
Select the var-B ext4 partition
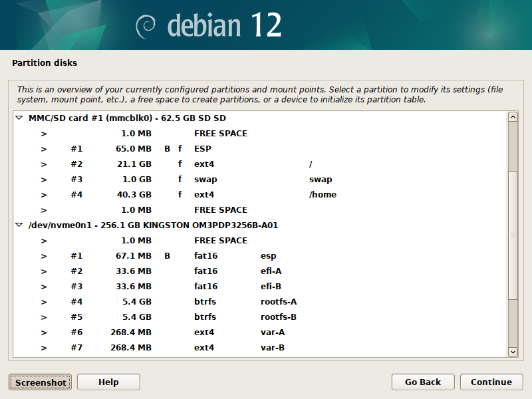pyautogui.click(x=260, y=347)
